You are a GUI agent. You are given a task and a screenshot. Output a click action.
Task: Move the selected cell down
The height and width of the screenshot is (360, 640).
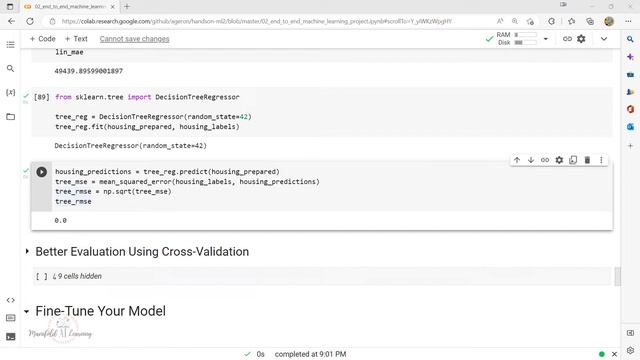click(x=531, y=160)
